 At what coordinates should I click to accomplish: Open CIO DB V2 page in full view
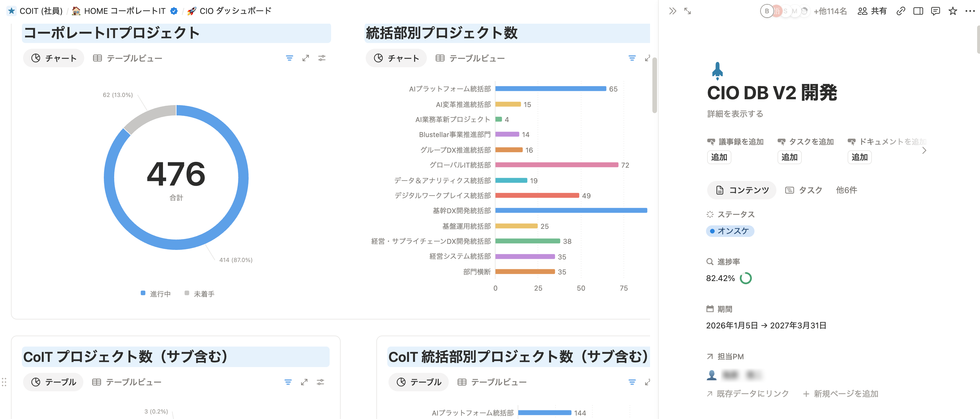coord(688,11)
